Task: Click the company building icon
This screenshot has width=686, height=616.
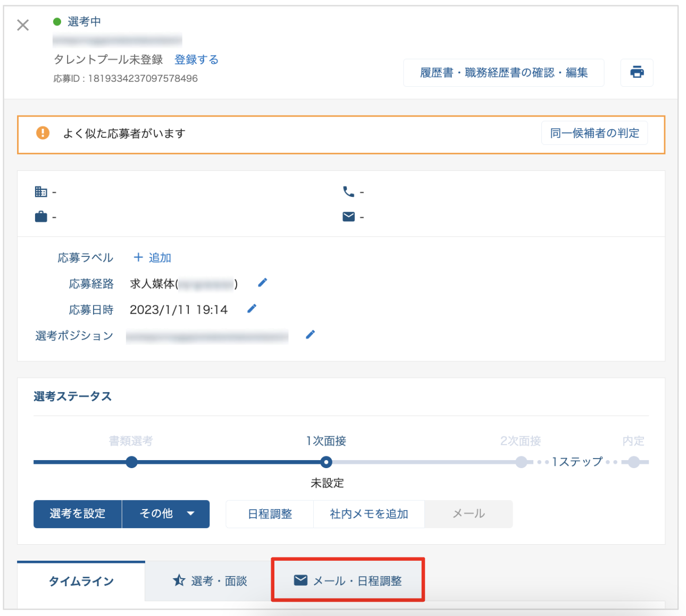Action: point(41,192)
